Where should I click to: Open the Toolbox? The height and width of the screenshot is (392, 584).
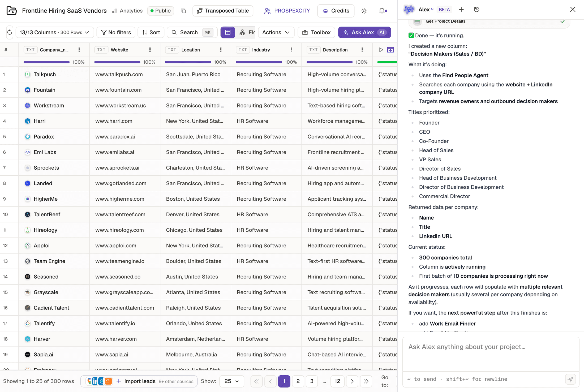coord(316,32)
